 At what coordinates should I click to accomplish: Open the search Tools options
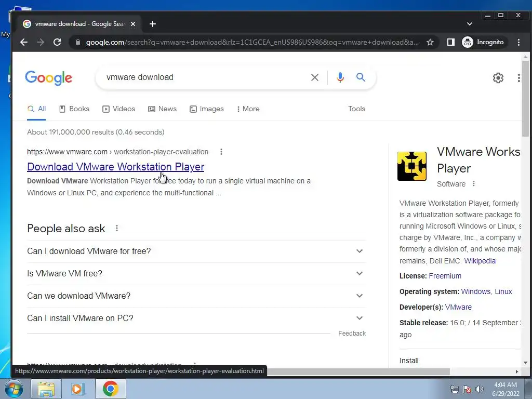(x=356, y=109)
